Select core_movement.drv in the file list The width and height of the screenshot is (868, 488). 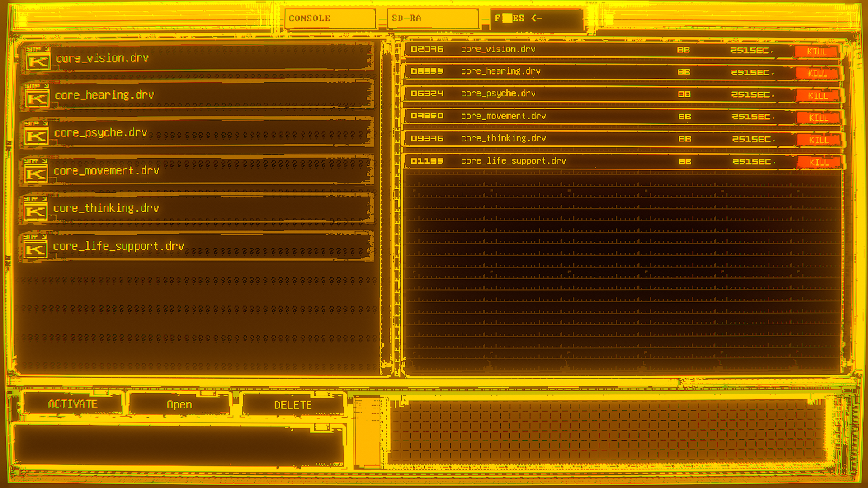click(x=196, y=171)
